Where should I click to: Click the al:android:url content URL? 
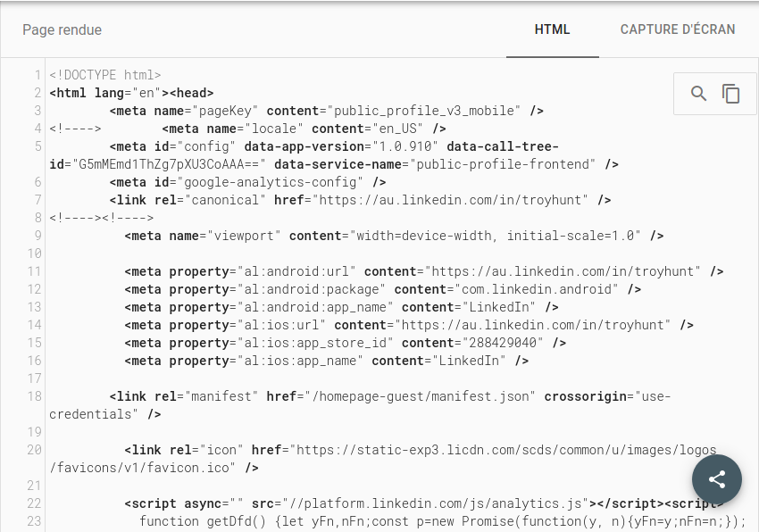pos(566,271)
